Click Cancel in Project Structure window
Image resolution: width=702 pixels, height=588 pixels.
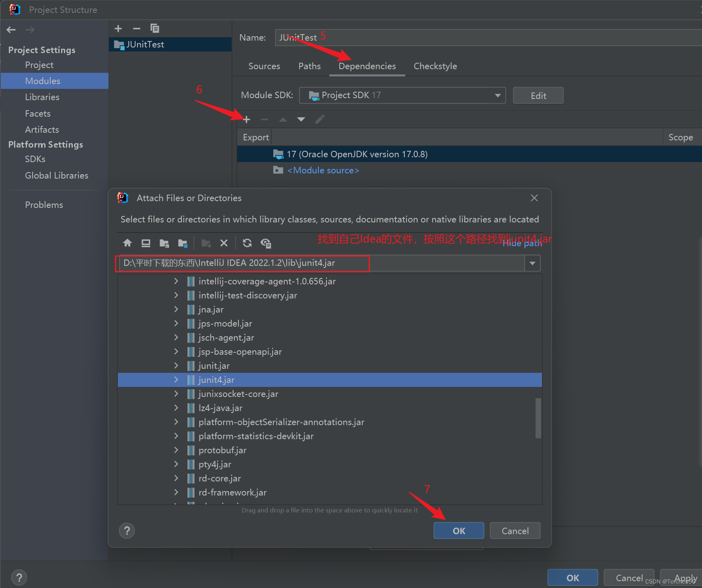[x=629, y=578]
